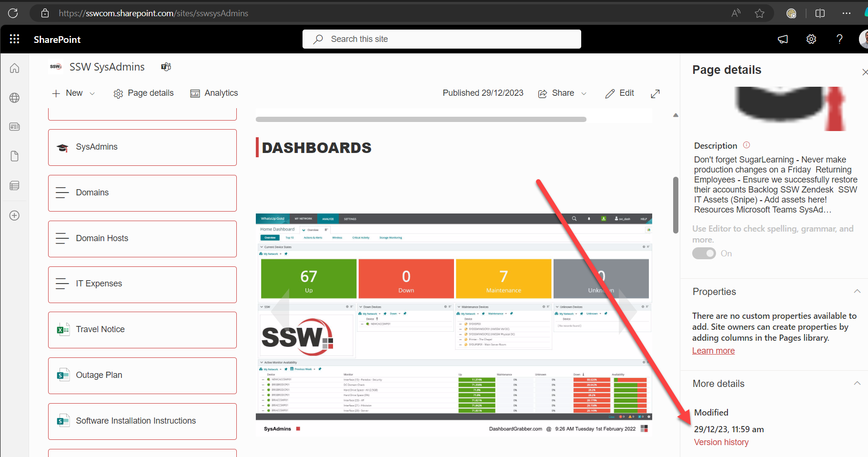Click Create site plus icon in sidebar
868x457 pixels.
pyautogui.click(x=15, y=215)
